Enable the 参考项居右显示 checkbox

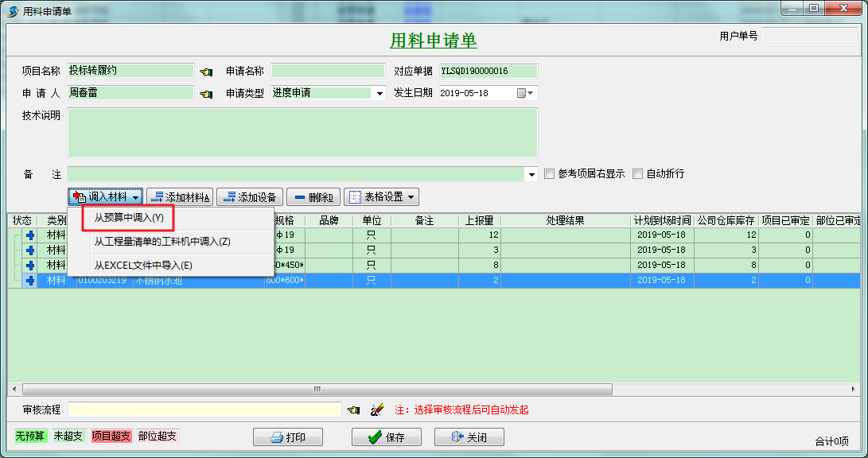548,173
